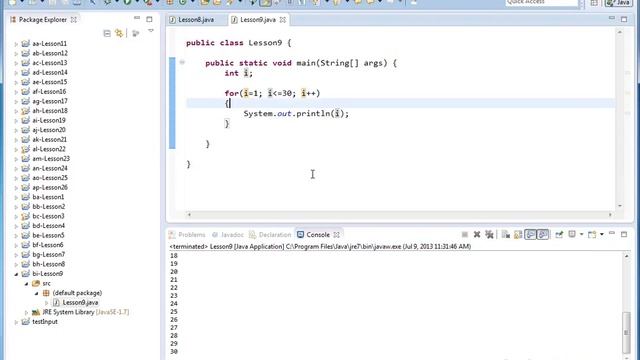
Task: Expand the JRE System Library node
Action: pyautogui.click(x=26, y=312)
